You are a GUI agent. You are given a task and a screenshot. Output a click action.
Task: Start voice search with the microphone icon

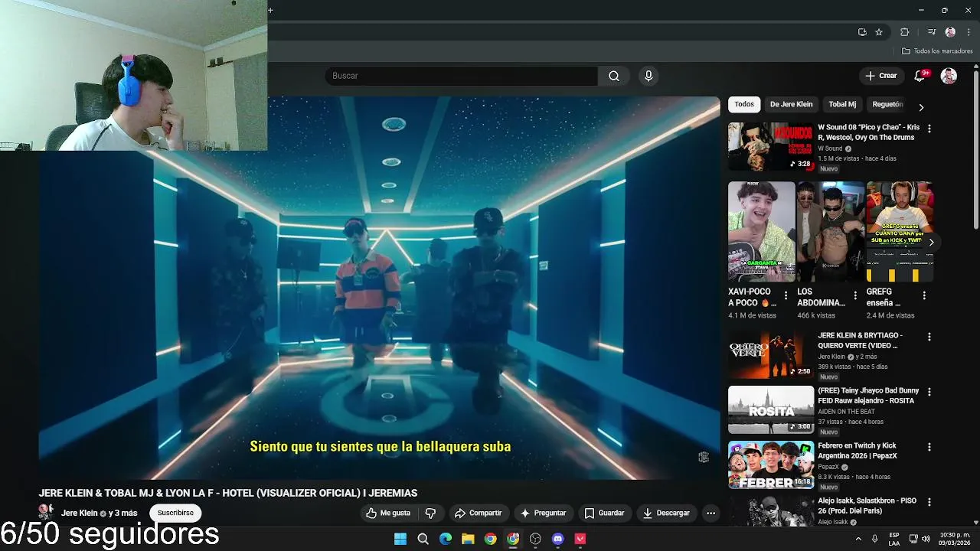click(648, 76)
